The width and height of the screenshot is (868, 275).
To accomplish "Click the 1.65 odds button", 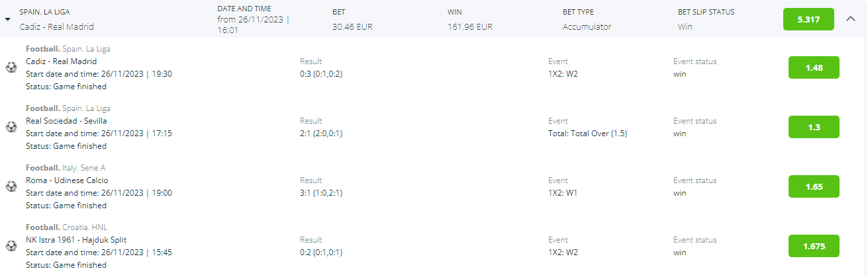I will pos(814,186).
